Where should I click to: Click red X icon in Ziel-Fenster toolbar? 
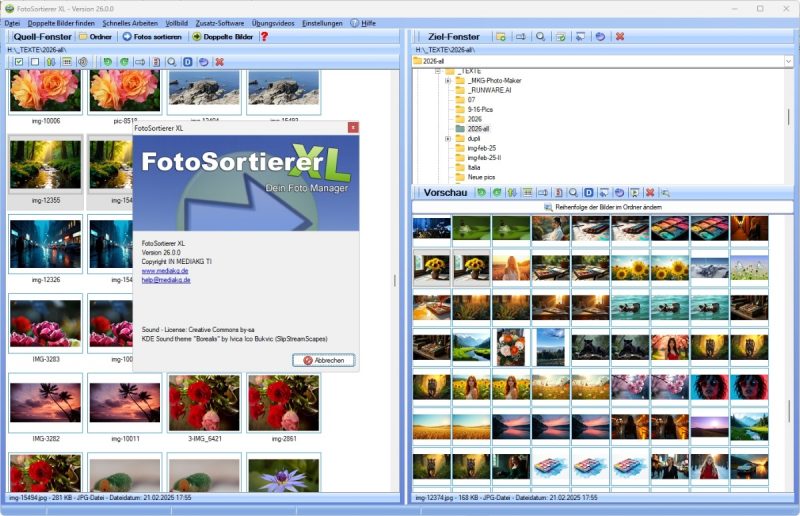[620, 37]
